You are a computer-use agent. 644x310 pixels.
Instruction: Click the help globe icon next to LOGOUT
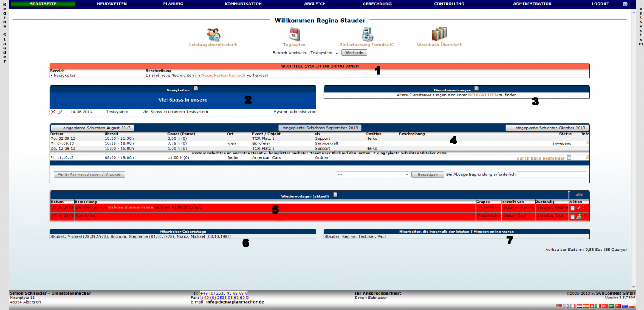(x=625, y=4)
